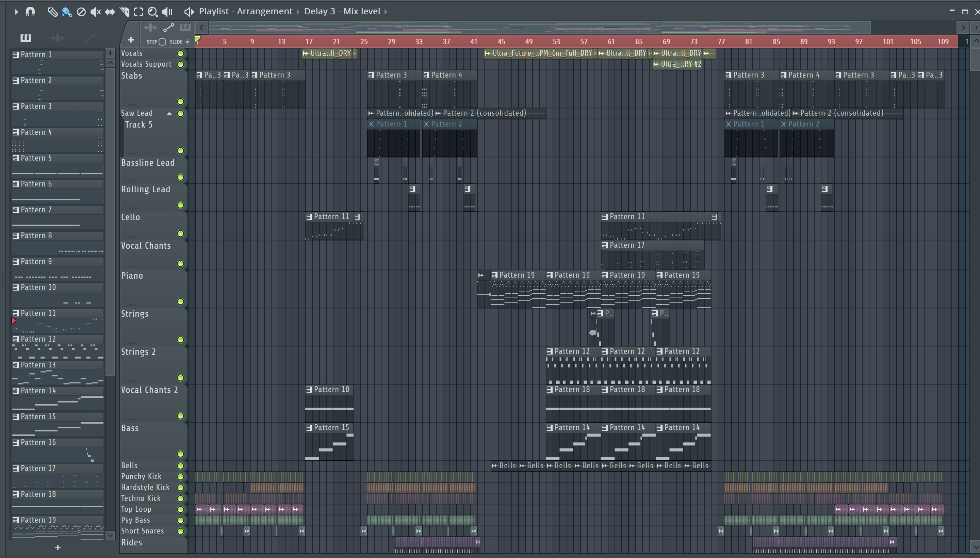Click the green playhead marker at song start
This screenshot has width=980, height=558.
[x=198, y=39]
